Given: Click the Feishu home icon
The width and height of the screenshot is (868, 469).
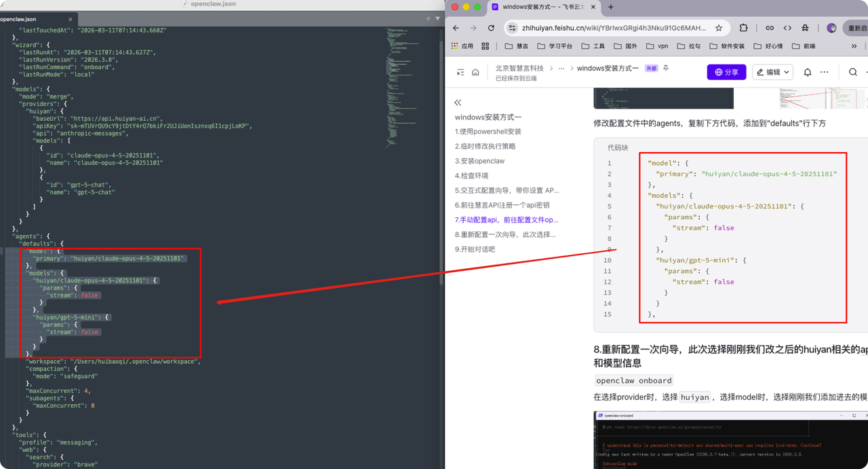Looking at the screenshot, I should [475, 72].
